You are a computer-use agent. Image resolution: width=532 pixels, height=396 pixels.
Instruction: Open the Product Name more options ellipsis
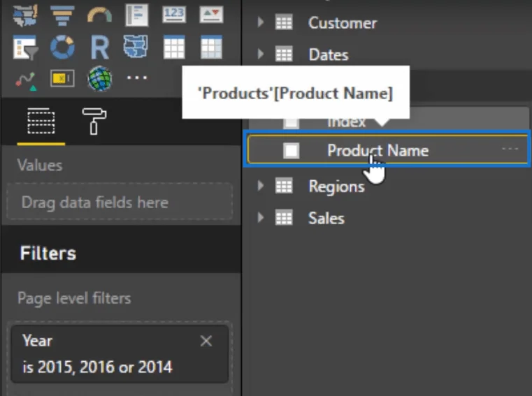coord(510,149)
